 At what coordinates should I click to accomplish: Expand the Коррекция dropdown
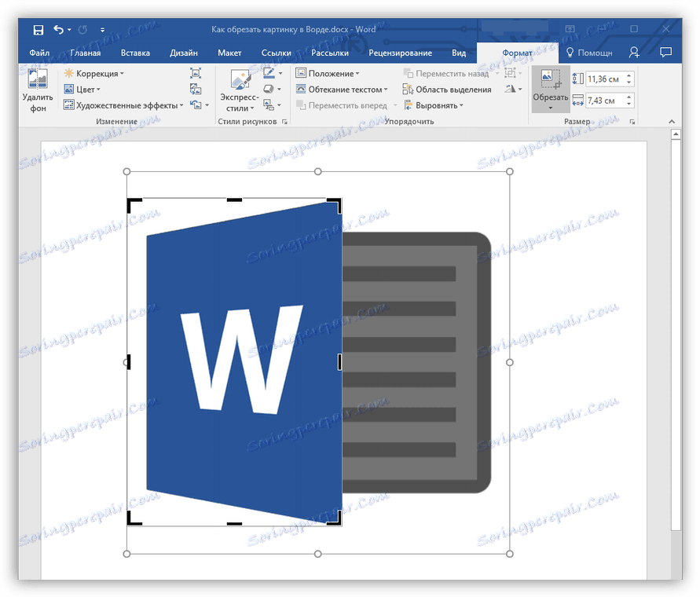(94, 73)
